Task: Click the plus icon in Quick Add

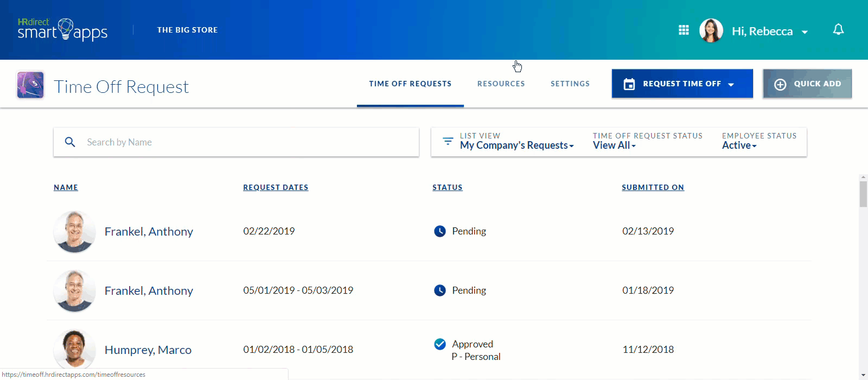Action: tap(780, 84)
